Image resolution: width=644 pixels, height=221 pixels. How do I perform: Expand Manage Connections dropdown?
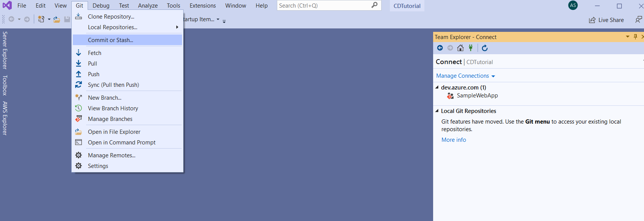tap(493, 76)
